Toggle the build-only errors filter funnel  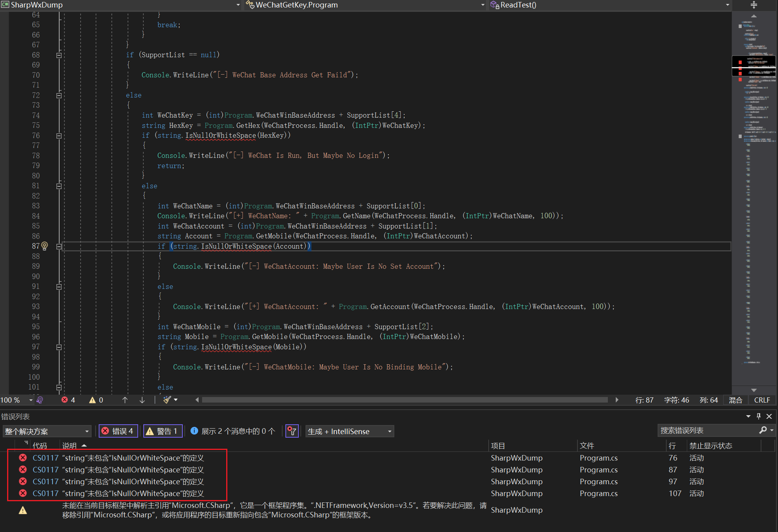292,431
